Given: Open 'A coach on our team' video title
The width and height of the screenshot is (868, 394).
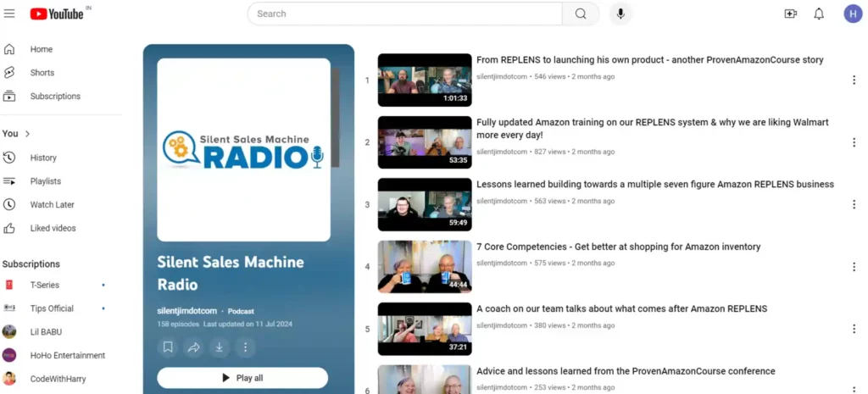Looking at the screenshot, I should (621, 308).
